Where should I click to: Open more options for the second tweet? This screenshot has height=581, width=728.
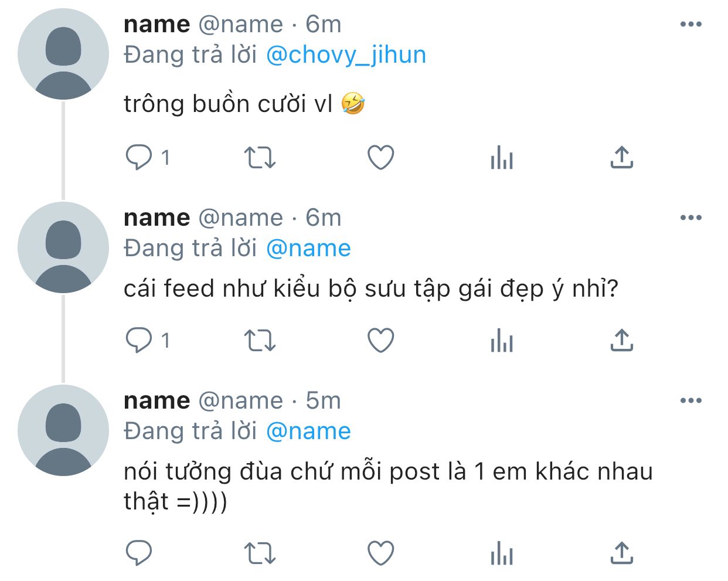[691, 218]
